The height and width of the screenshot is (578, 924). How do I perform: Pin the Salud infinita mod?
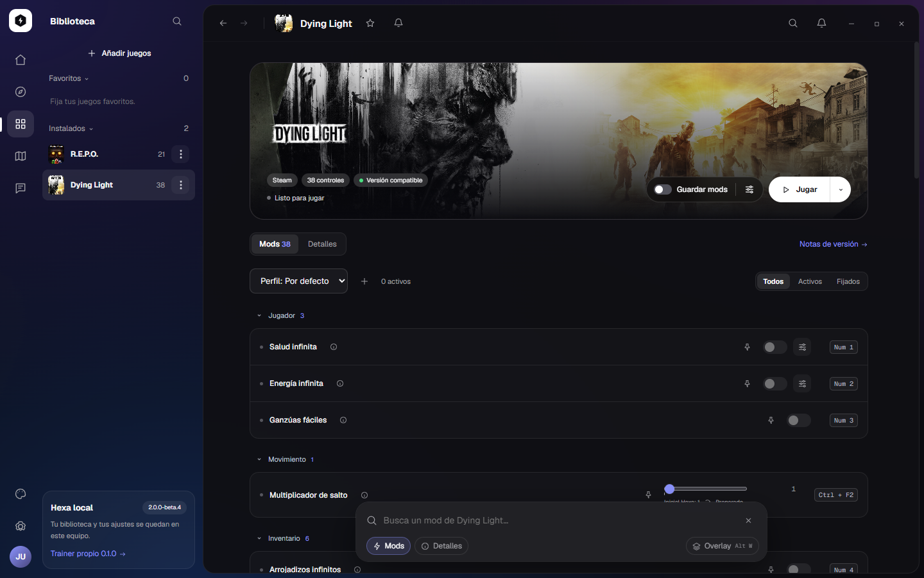(747, 347)
